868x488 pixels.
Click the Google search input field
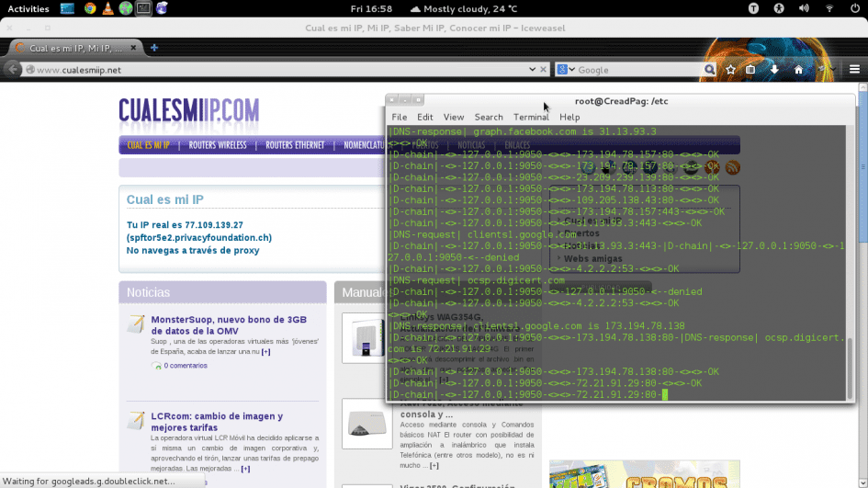639,70
